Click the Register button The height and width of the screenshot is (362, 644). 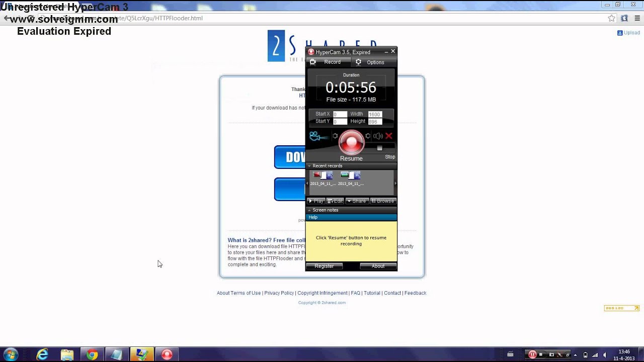click(324, 266)
